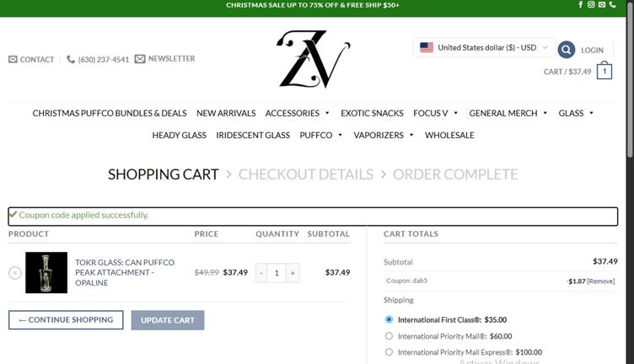Go to Exotic Snacks category

click(x=372, y=113)
